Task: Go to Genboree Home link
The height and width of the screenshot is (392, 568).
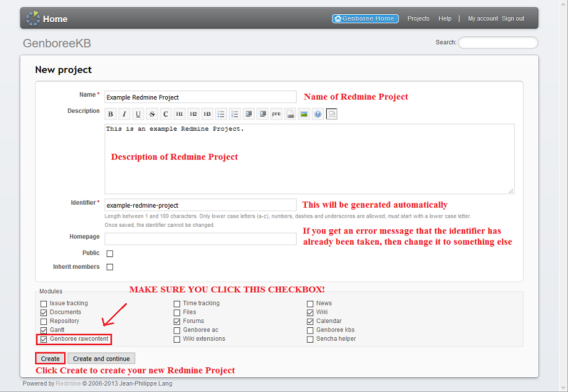Action: click(365, 18)
